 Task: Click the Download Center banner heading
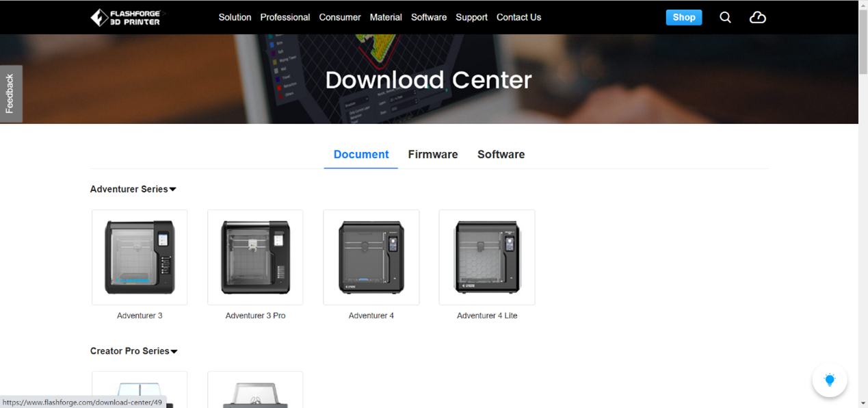pyautogui.click(x=429, y=80)
